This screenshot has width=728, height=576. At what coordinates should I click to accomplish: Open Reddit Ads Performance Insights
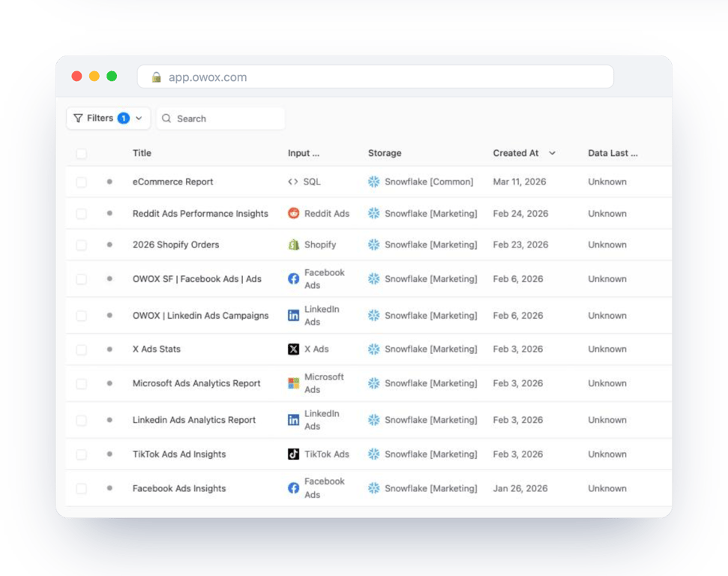click(x=200, y=213)
